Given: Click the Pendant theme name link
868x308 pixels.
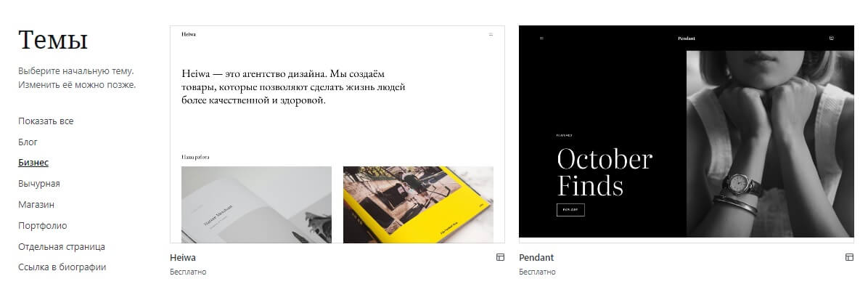Looking at the screenshot, I should pyautogui.click(x=536, y=258).
